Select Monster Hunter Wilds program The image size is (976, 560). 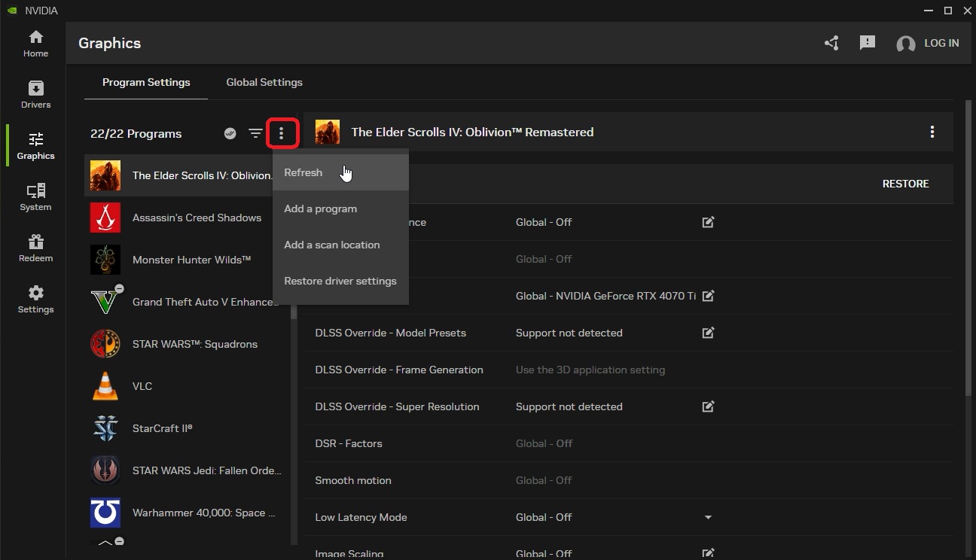coord(187,260)
